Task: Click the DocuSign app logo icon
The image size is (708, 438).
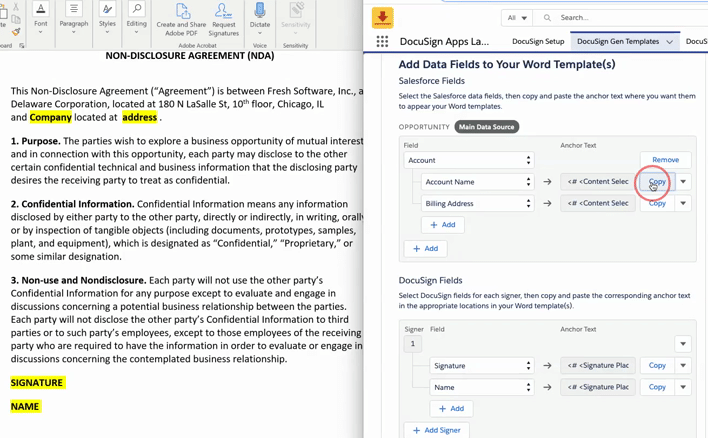Action: tap(382, 17)
